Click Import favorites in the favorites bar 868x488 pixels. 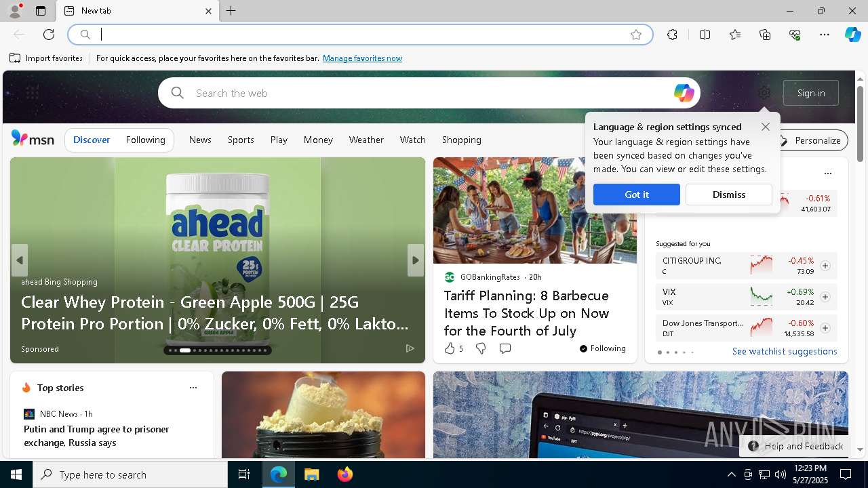pyautogui.click(x=46, y=58)
